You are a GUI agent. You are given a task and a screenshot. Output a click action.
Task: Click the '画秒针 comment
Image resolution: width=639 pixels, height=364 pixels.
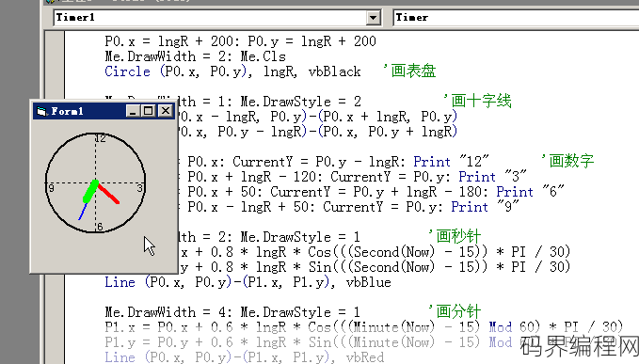coord(455,236)
